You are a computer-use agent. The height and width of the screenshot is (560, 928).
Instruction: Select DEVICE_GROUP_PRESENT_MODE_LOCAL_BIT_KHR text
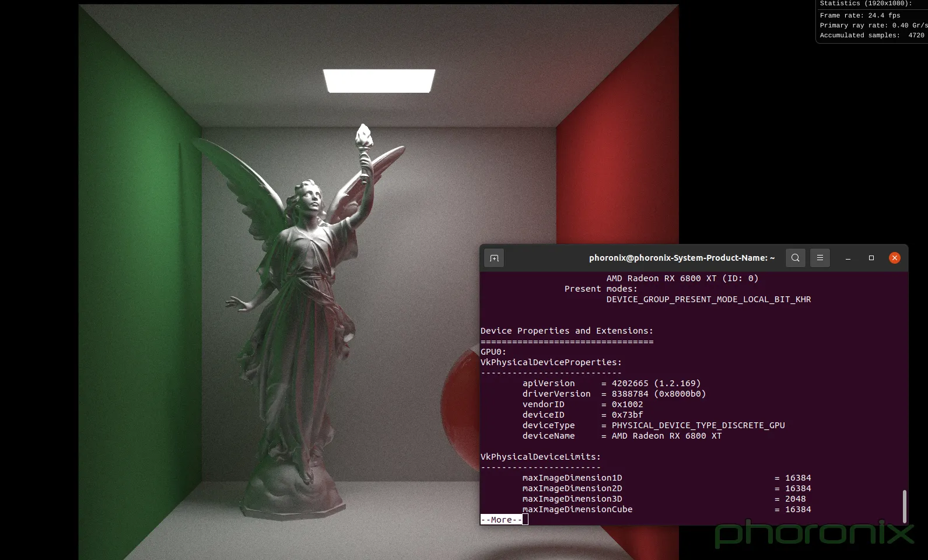point(709,299)
